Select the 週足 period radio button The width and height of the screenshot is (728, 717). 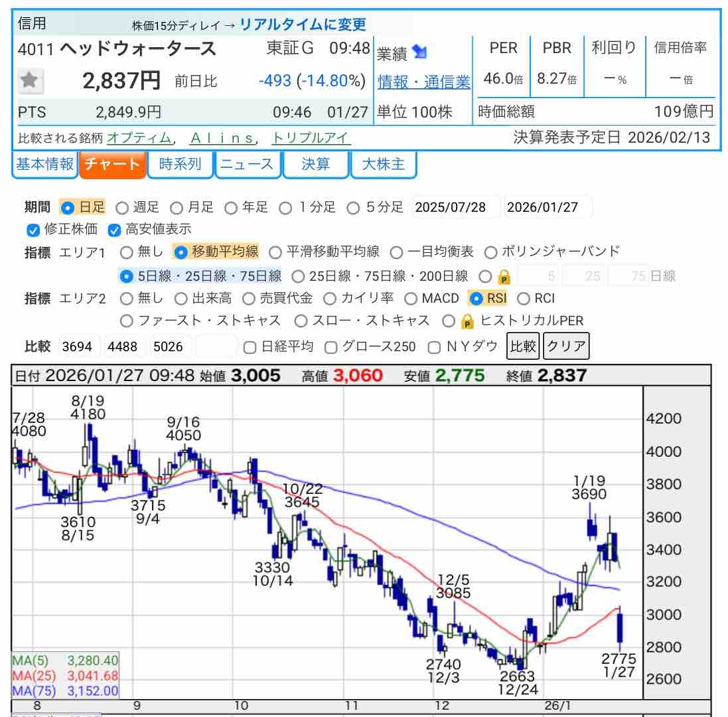click(x=123, y=208)
